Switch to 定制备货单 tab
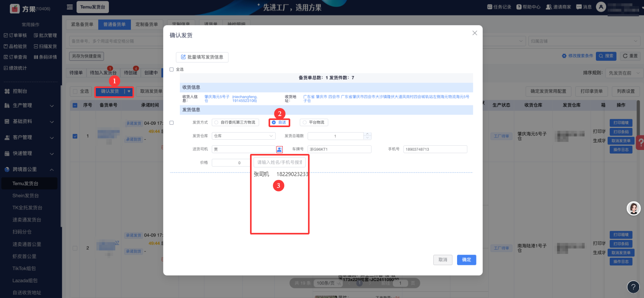644x298 pixels. tap(147, 24)
